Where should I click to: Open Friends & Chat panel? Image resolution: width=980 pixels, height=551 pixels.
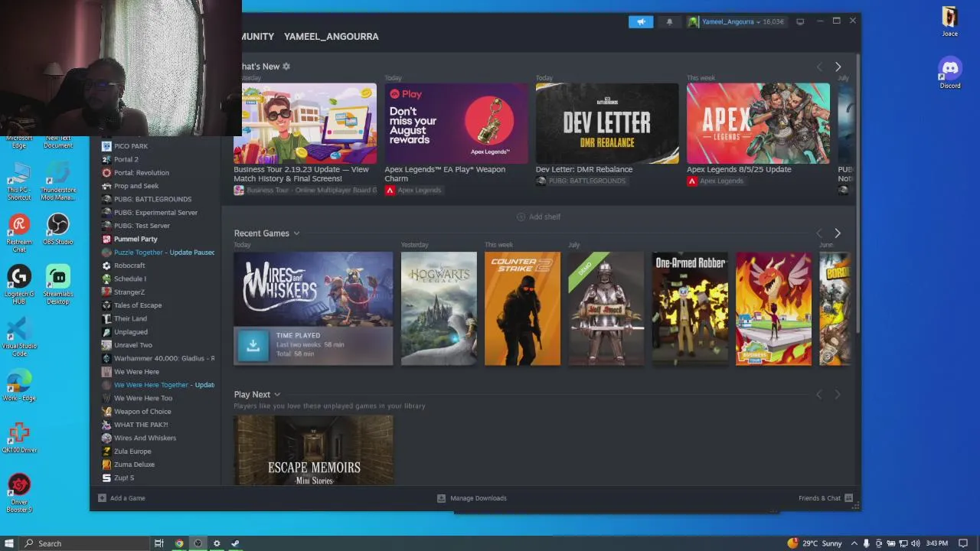click(825, 498)
